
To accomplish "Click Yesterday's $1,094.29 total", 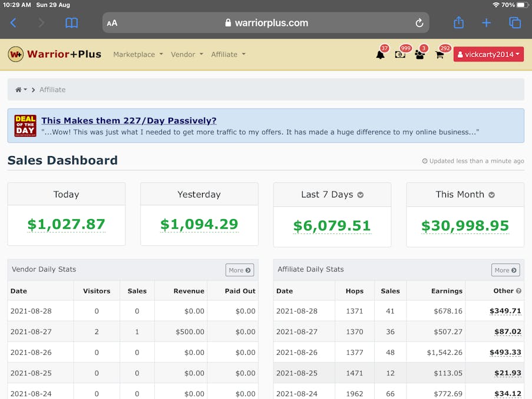I will 200,225.
